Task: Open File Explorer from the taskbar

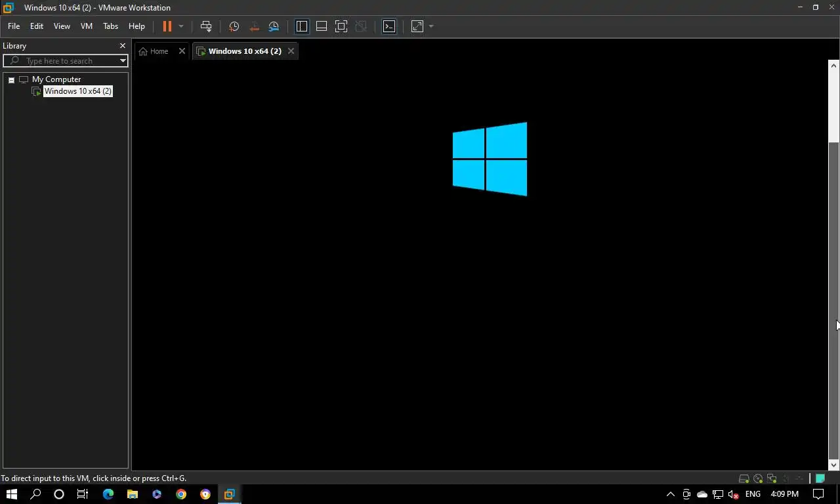Action: pos(133,494)
